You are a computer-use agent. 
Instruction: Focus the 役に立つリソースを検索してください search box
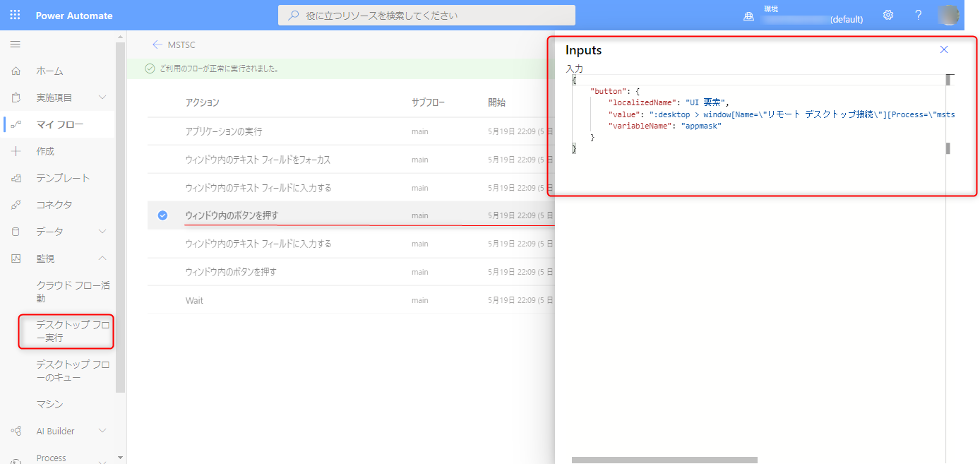pyautogui.click(x=426, y=15)
